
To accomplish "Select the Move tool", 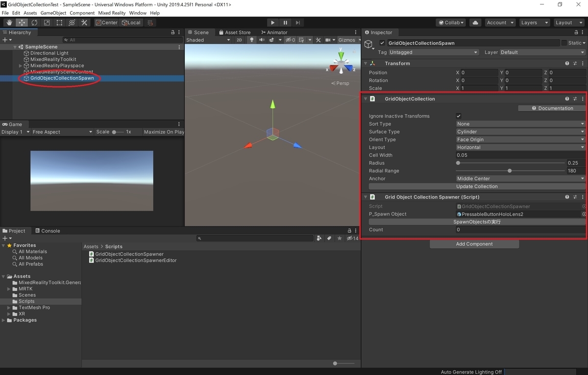I will point(22,23).
